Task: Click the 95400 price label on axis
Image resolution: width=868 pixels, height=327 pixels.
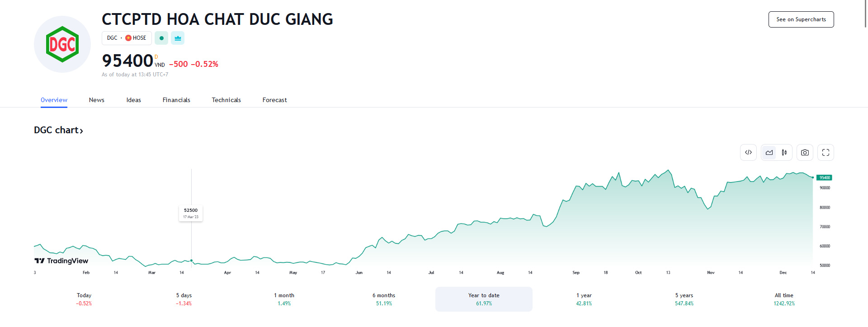Action: pos(825,178)
